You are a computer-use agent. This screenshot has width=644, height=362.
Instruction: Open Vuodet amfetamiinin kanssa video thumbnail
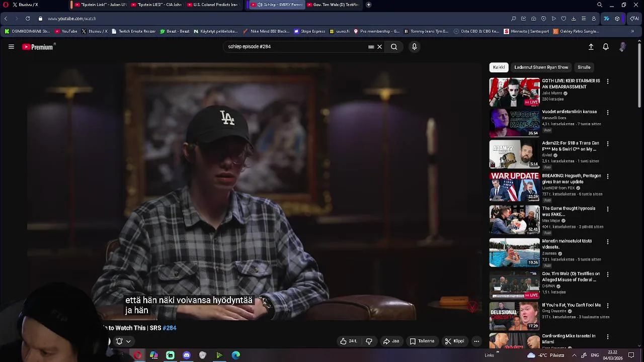514,123
